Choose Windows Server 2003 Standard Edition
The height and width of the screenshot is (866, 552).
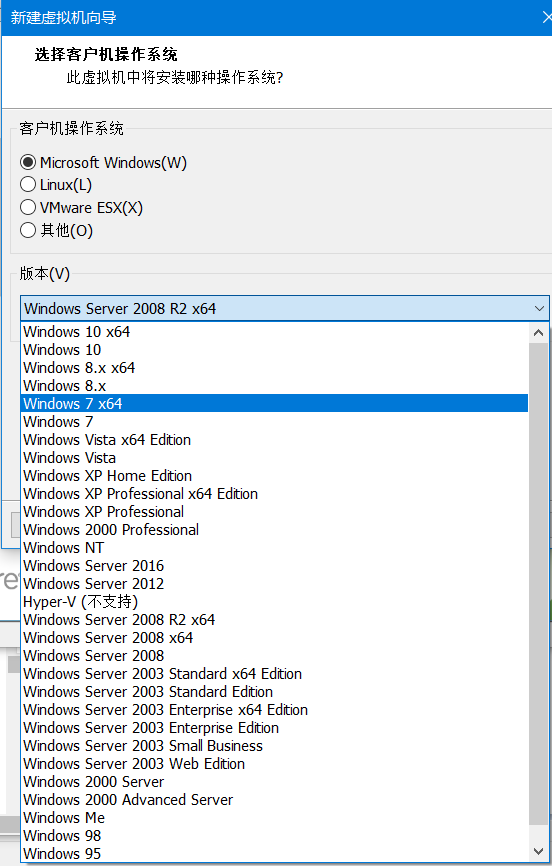[x=275, y=691]
